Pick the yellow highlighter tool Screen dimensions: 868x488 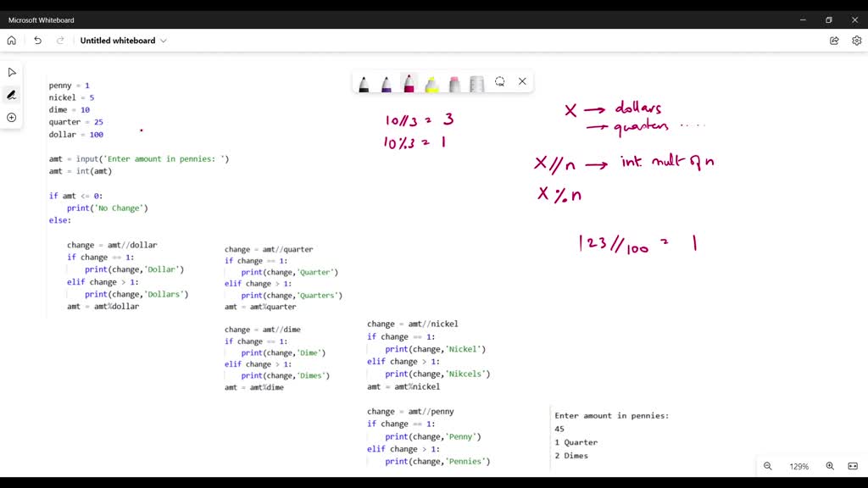click(431, 81)
